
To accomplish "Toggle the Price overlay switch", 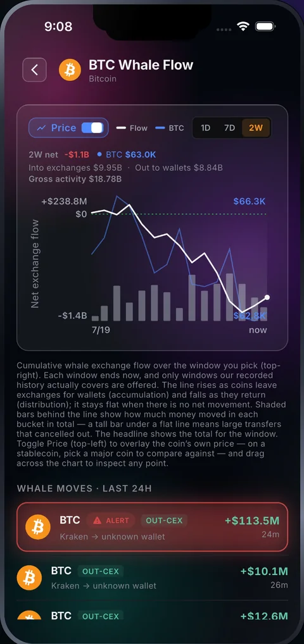I will 92,128.
